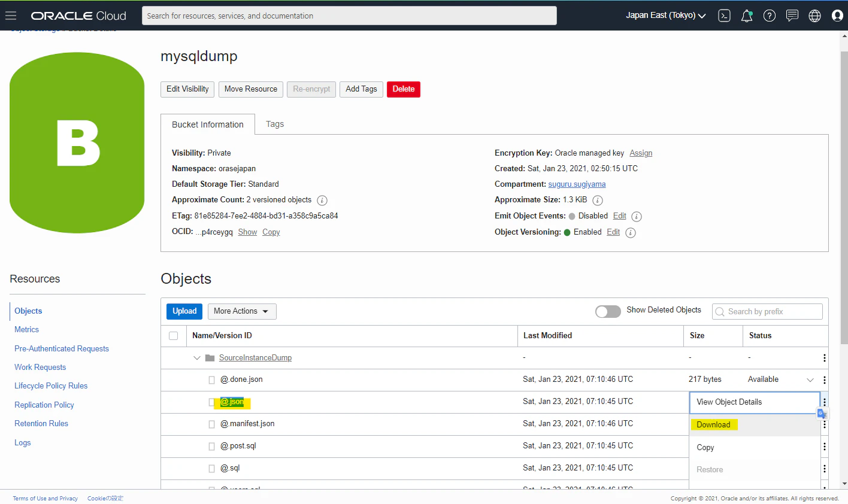Choose Copy from the object menu

tap(755, 448)
